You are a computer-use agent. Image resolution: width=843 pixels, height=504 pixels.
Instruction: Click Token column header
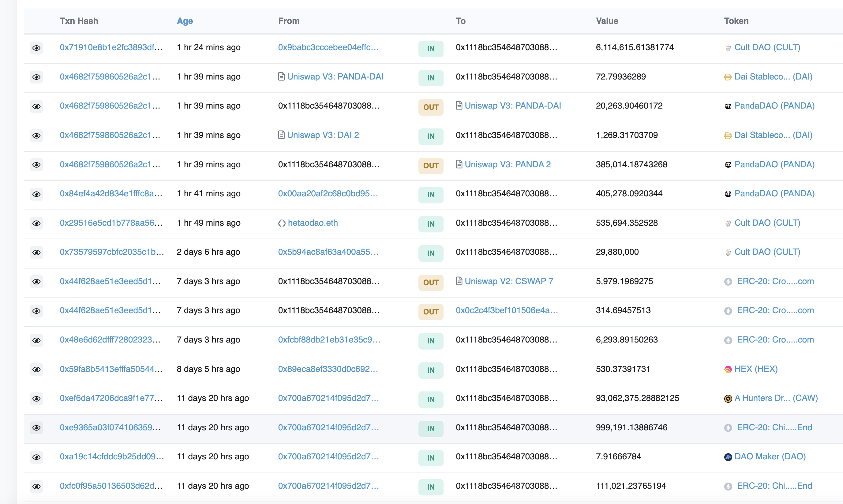pyautogui.click(x=736, y=21)
